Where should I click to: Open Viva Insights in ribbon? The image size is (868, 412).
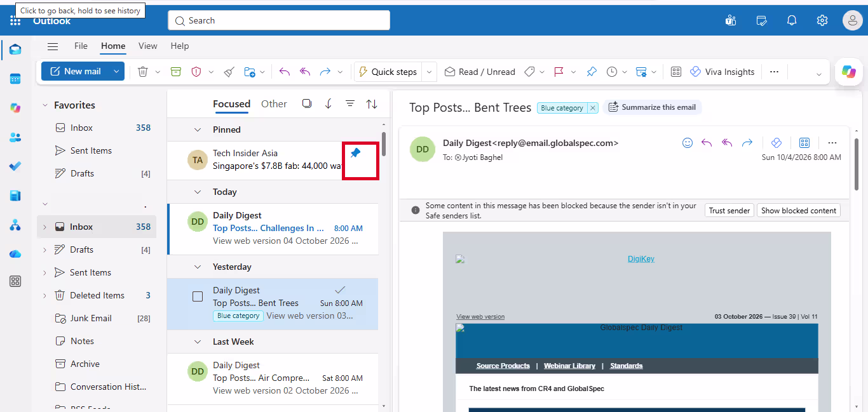click(722, 72)
